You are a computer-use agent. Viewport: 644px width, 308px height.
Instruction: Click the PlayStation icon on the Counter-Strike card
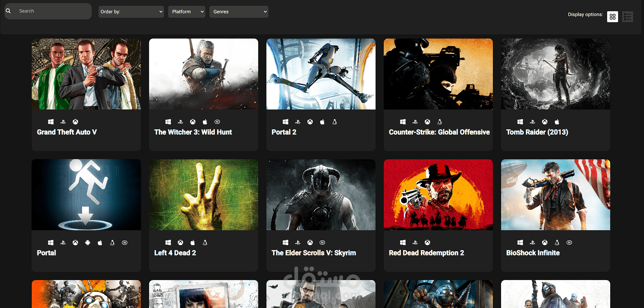(x=415, y=122)
